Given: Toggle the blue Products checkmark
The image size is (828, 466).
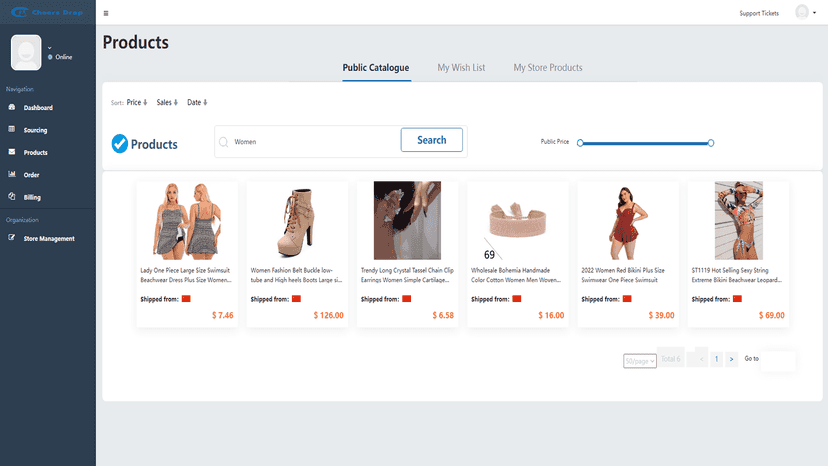Looking at the screenshot, I should [120, 144].
